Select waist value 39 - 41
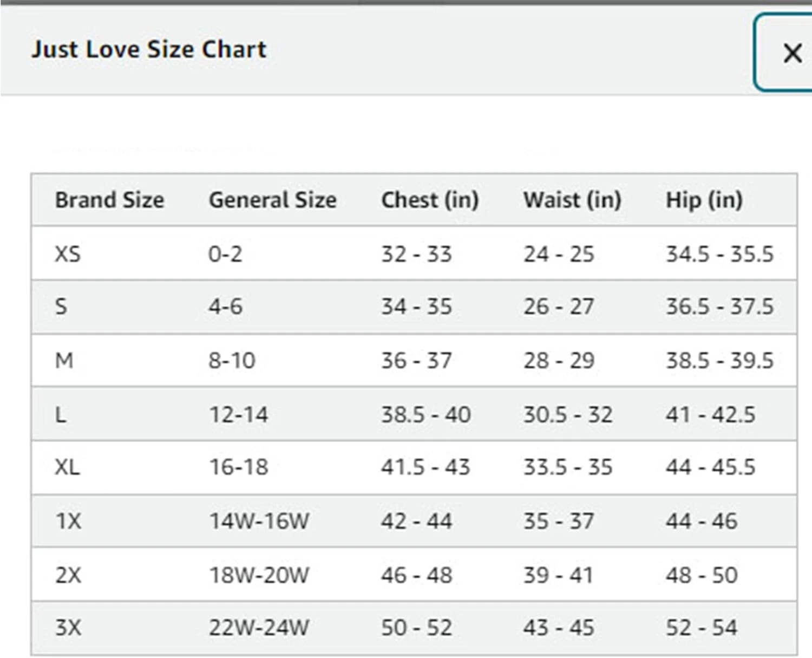Image resolution: width=812 pixels, height=658 pixels. click(x=558, y=575)
